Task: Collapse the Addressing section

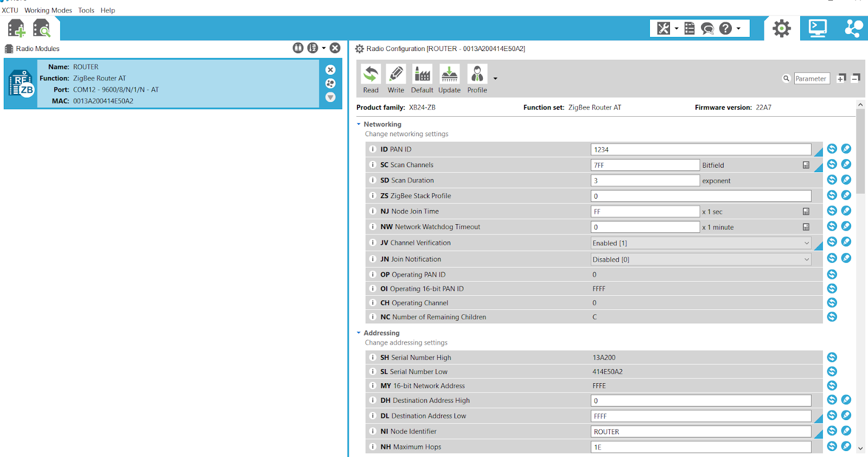Action: [359, 333]
